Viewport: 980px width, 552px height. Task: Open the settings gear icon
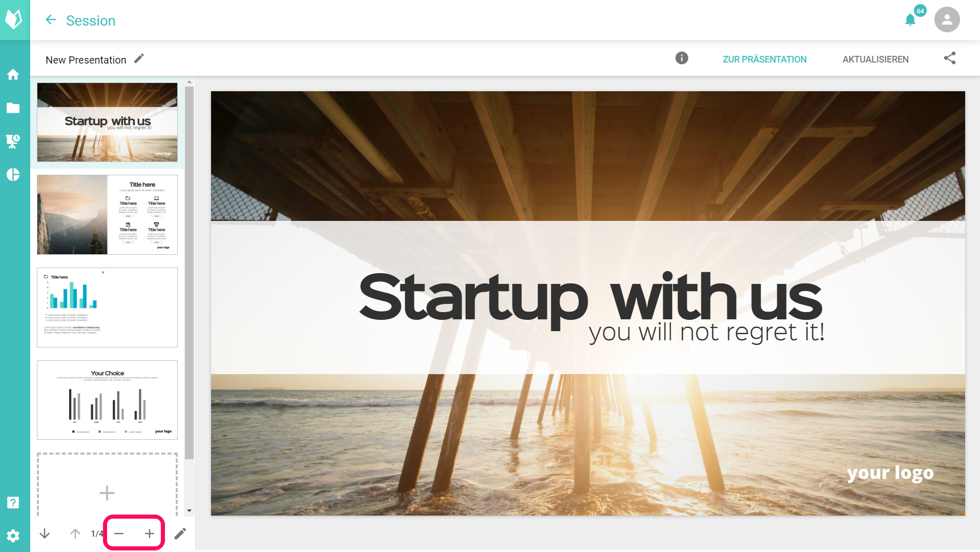click(13, 536)
